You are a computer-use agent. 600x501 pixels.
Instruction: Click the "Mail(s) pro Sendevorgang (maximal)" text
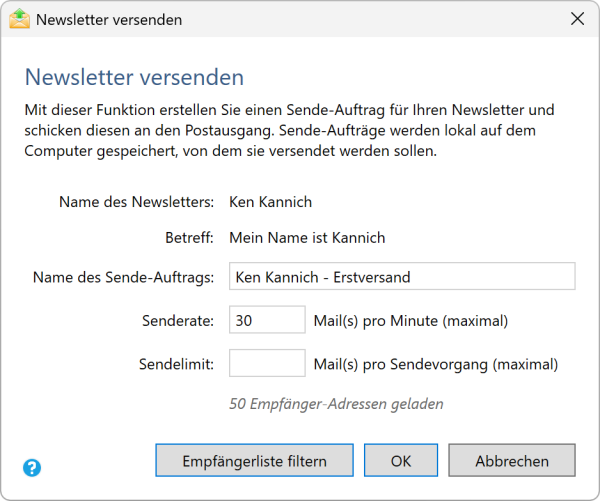pos(435,364)
